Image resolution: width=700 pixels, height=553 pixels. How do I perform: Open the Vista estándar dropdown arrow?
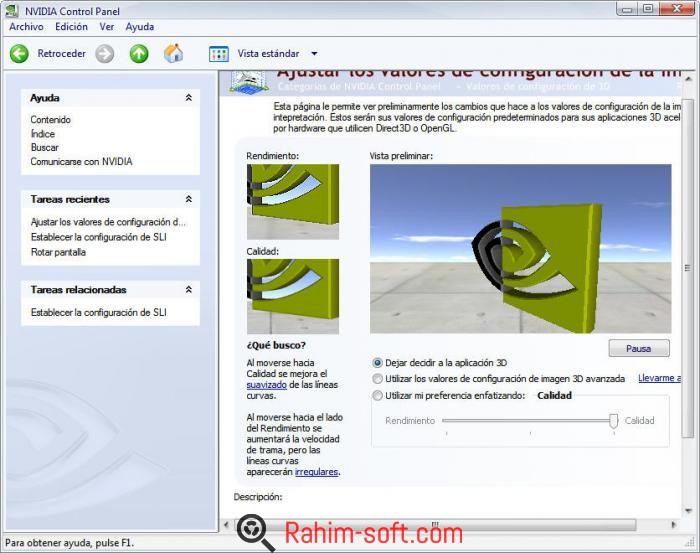[x=314, y=54]
